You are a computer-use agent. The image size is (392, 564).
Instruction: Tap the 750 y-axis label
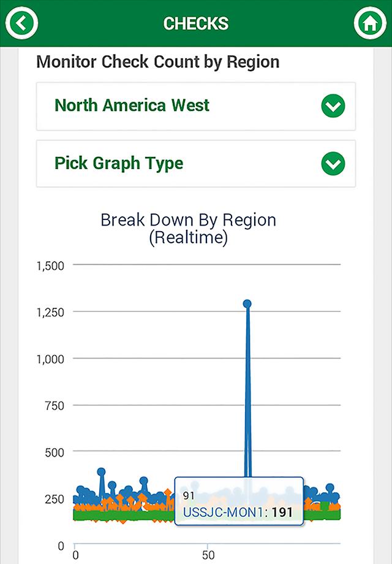(x=55, y=405)
